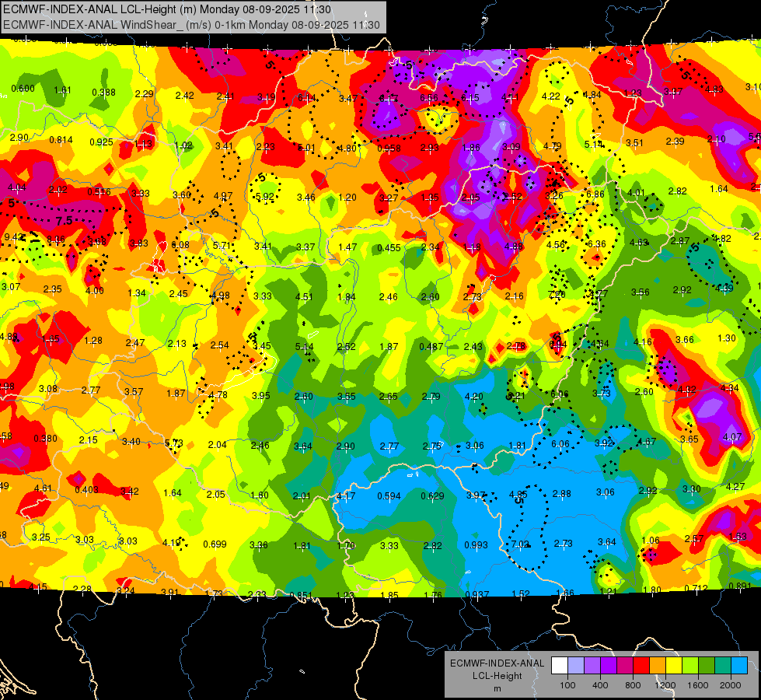761x700 pixels.
Task: Click the light lavender legend swatch
Action: pos(576,666)
